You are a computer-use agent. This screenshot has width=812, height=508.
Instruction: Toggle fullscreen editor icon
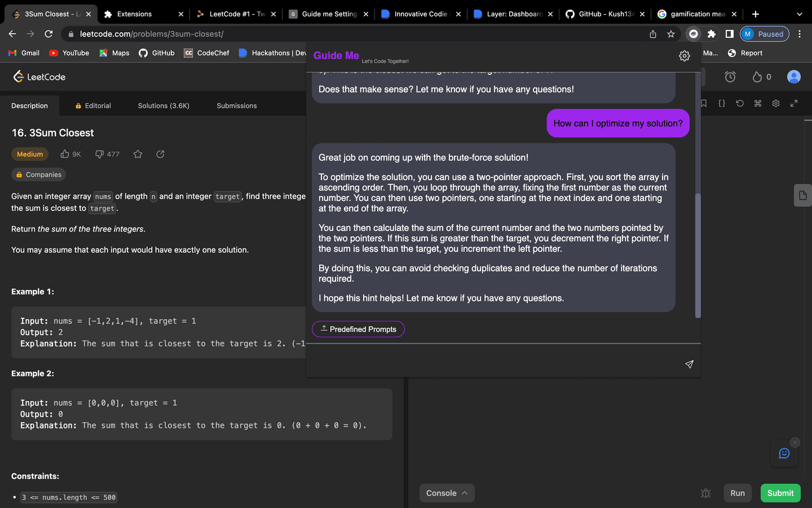[794, 103]
